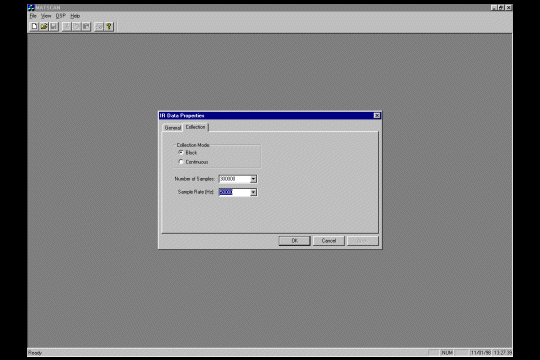Close the IR Data Properties dialog
Viewport: 540px width, 360px height.
click(377, 116)
